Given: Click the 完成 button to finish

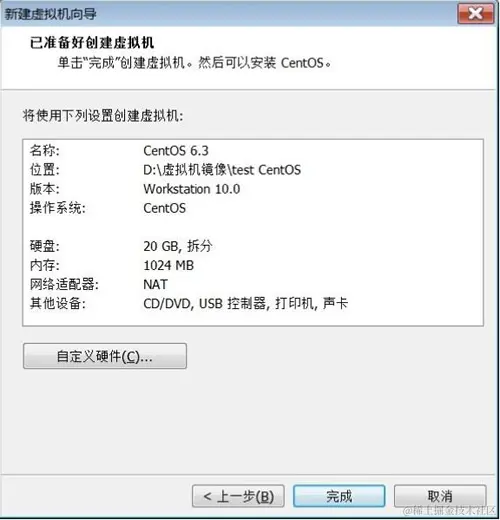Looking at the screenshot, I should (x=339, y=496).
